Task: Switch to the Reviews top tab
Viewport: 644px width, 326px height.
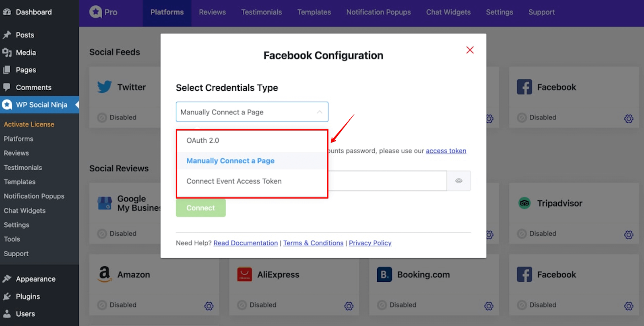Action: pos(212,12)
